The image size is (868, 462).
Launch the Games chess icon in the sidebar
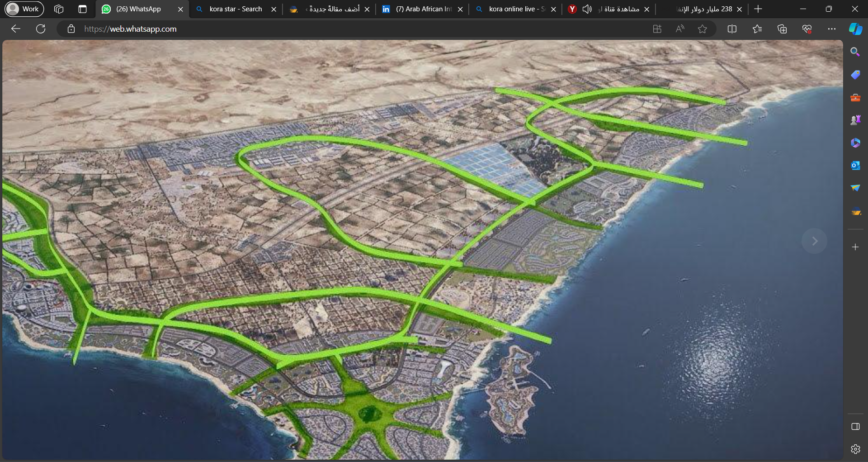pyautogui.click(x=855, y=120)
